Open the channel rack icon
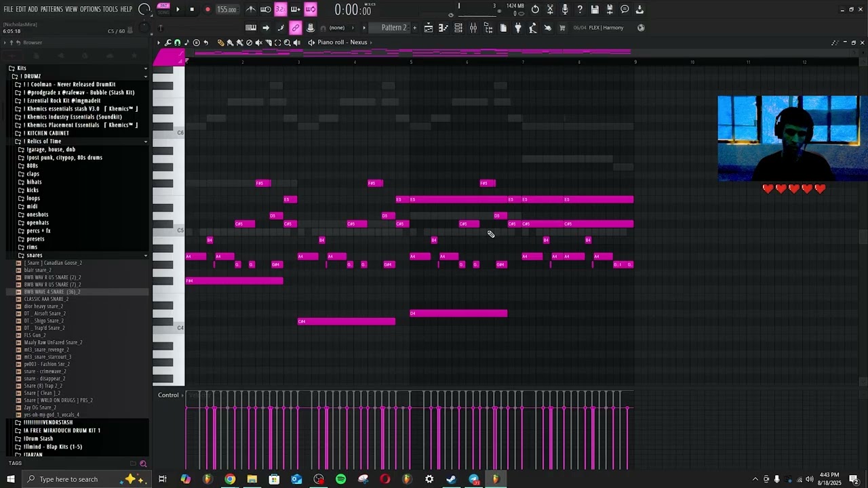The image size is (868, 488). pyautogui.click(x=458, y=28)
